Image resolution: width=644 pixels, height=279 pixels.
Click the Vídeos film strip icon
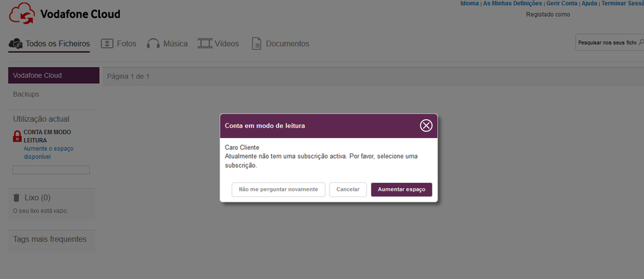pos(204,43)
